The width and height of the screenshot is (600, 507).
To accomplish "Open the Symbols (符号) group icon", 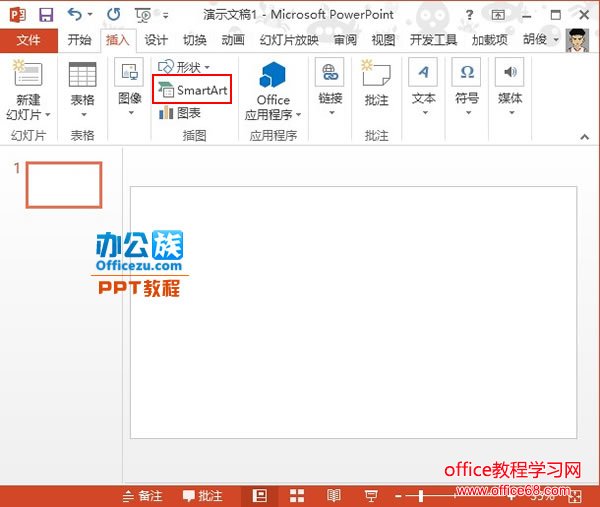I will (x=466, y=72).
